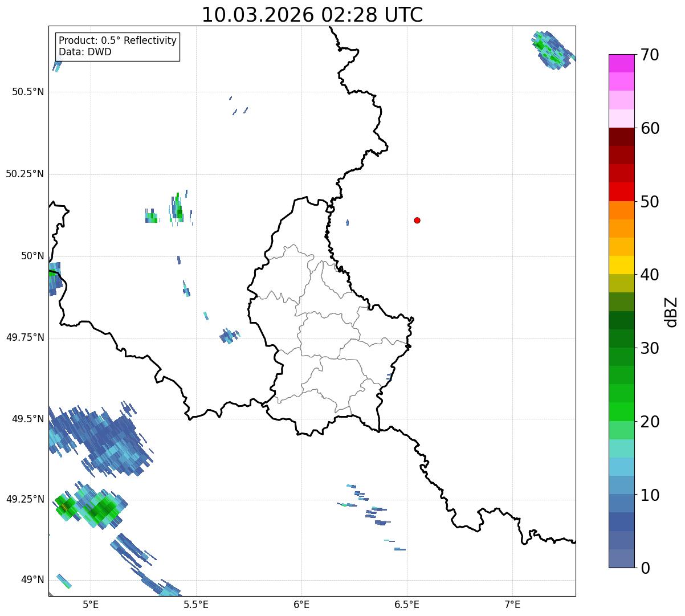Click the colorbar tick label 20
The image size is (685, 616).
pos(650,422)
